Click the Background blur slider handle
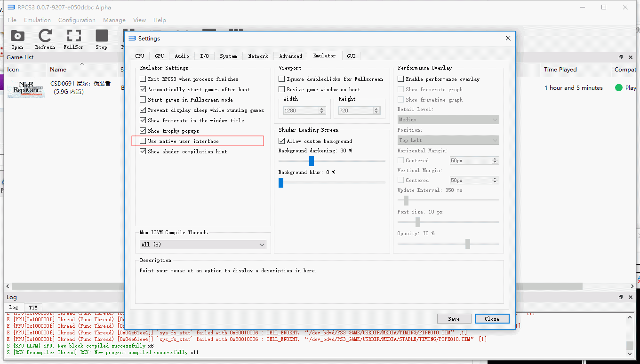Image resolution: width=640 pixels, height=364 pixels. 281,182
